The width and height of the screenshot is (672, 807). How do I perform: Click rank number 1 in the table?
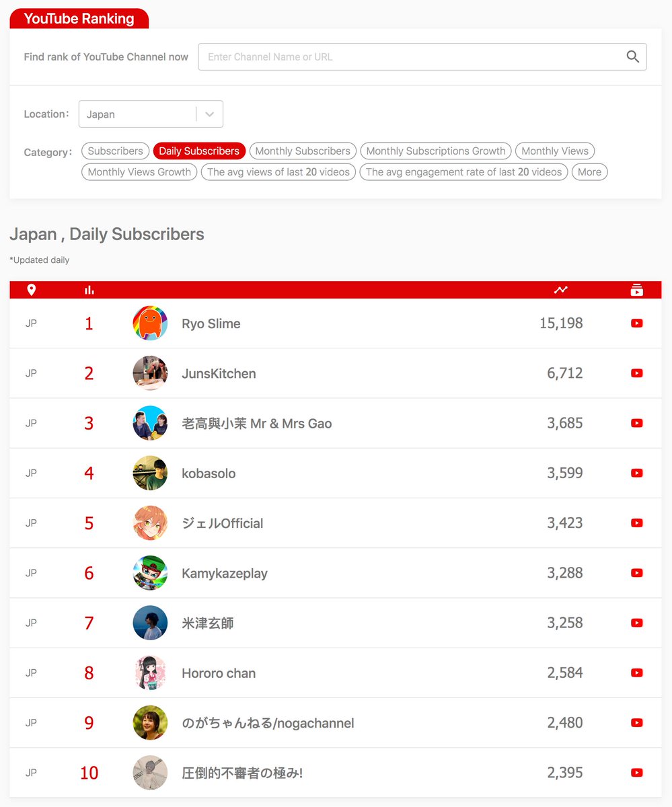[x=89, y=324]
